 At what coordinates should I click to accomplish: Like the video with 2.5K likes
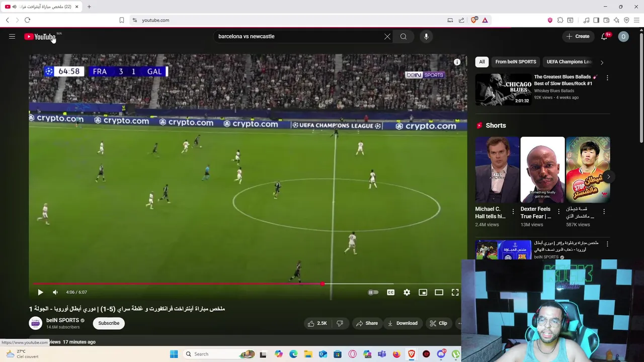pyautogui.click(x=317, y=323)
